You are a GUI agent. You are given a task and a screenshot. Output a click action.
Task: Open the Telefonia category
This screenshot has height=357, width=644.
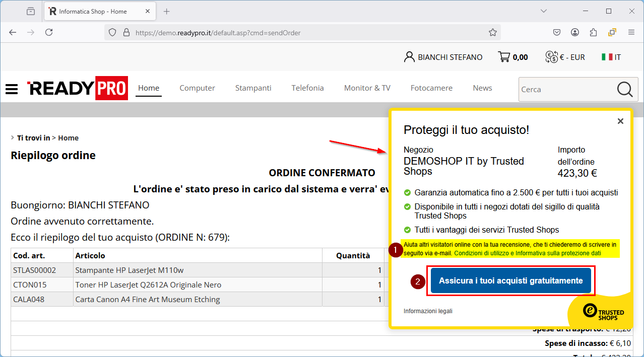click(x=307, y=88)
